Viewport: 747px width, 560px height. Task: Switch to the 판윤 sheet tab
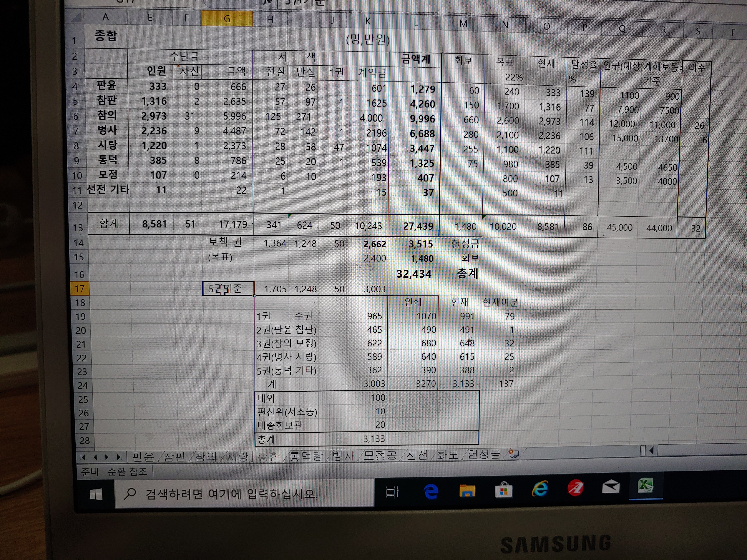click(x=143, y=457)
